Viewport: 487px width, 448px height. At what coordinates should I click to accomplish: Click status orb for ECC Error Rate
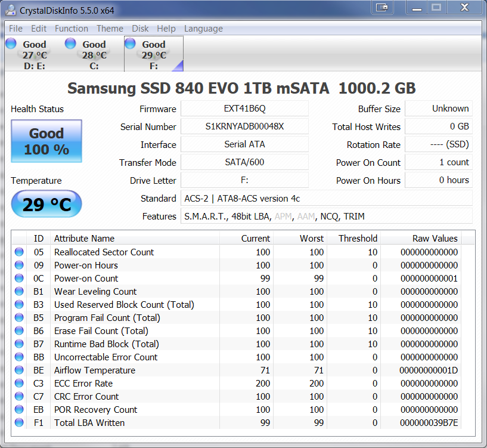pyautogui.click(x=19, y=384)
